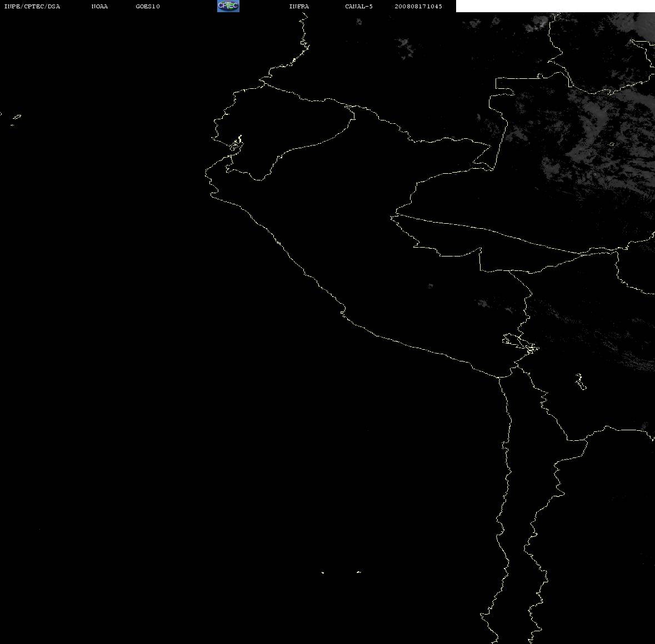
Task: Select the gray cloud patch over Colombia
Action: 405,47
